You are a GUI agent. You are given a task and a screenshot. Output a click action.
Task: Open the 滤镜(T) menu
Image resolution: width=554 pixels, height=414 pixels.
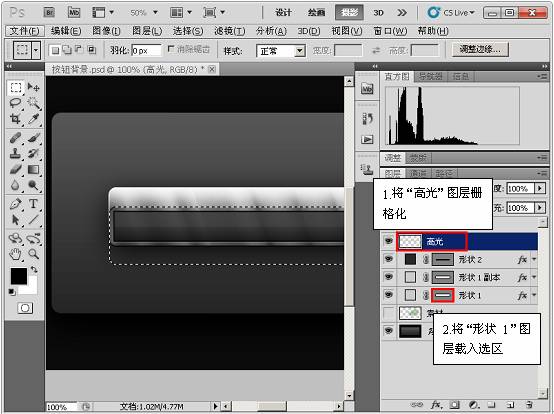[230, 31]
